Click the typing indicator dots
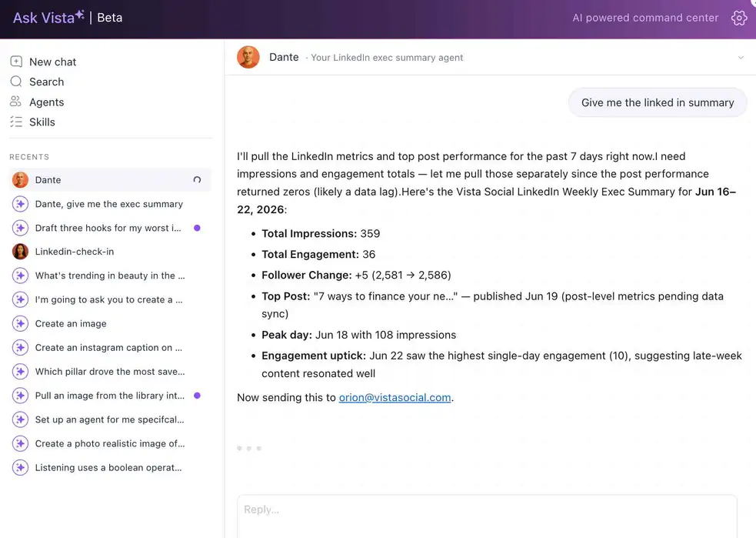The image size is (756, 538). [x=248, y=448]
